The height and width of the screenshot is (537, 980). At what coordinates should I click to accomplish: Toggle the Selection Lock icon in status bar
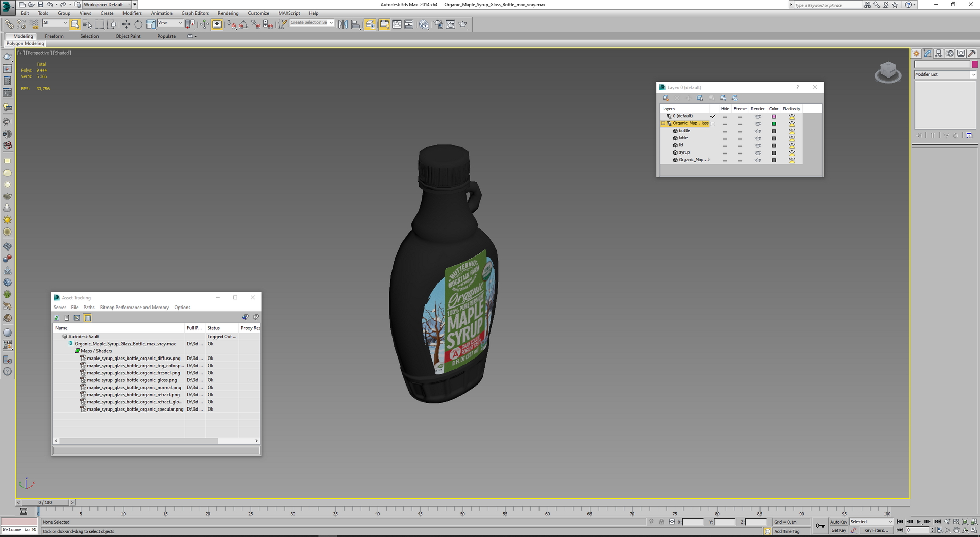pos(661,522)
